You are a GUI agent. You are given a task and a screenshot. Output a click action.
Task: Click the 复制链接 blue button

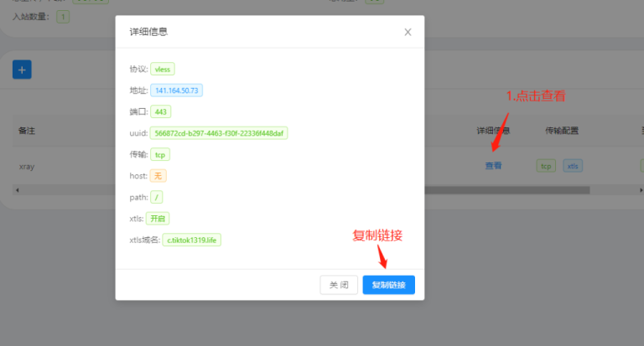click(388, 286)
